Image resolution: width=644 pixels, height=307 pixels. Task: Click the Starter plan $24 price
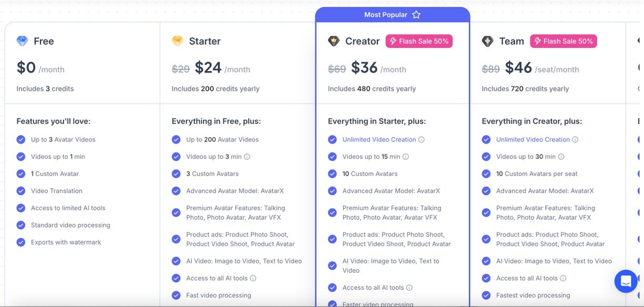coord(208,68)
